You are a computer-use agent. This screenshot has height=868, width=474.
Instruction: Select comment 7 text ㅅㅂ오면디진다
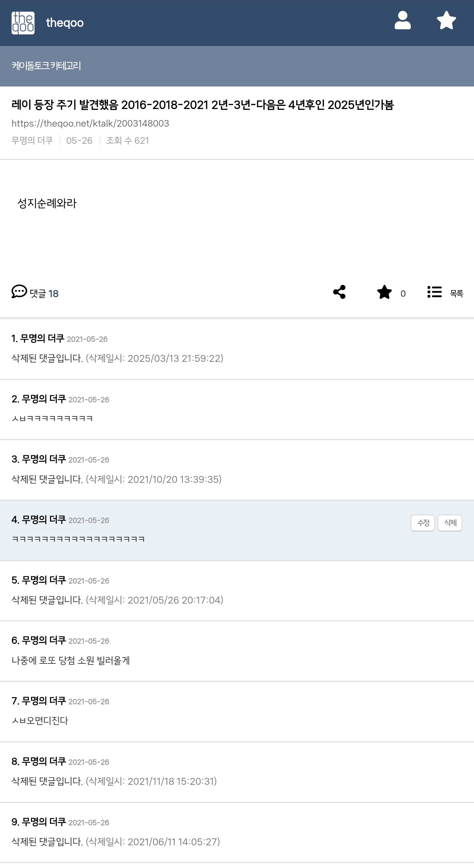point(40,721)
